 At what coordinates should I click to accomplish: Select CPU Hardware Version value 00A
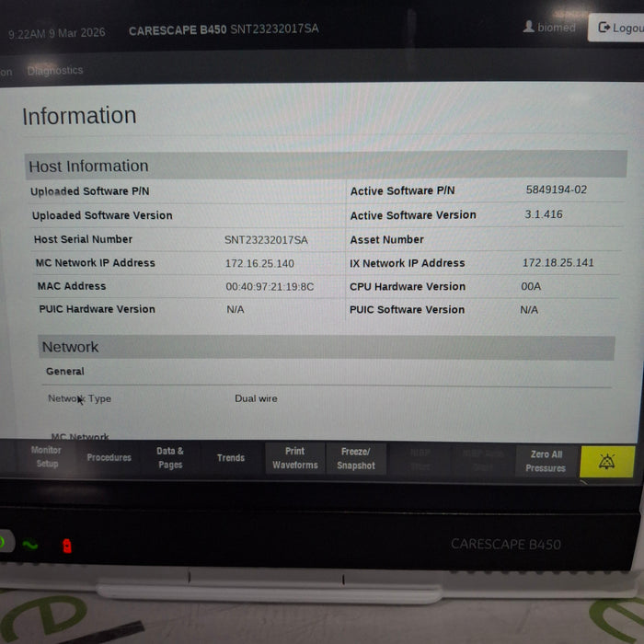[x=531, y=286]
